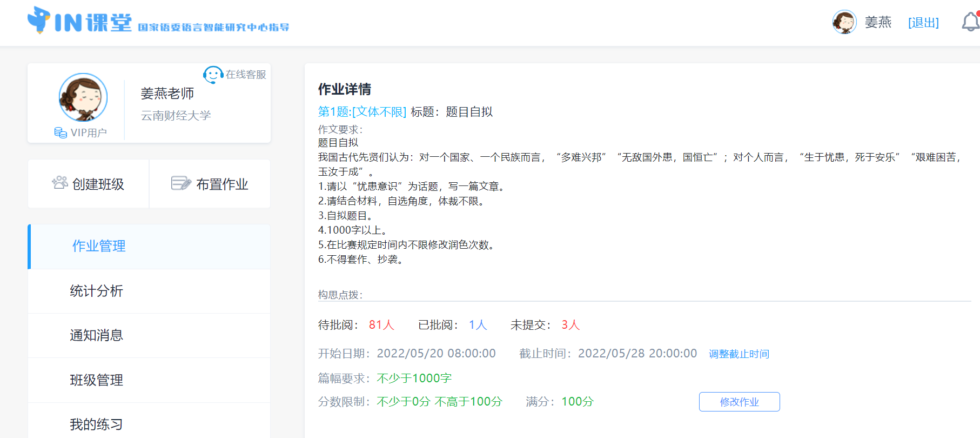Screen dimensions: 980x438
Task: Open 统计分析 in the sidebar
Action: click(97, 291)
